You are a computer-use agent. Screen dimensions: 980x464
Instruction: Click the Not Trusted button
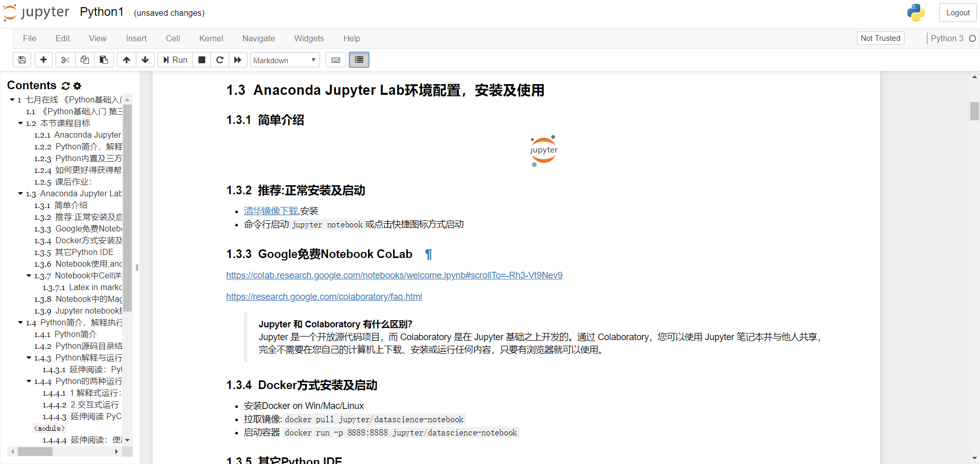coord(880,38)
